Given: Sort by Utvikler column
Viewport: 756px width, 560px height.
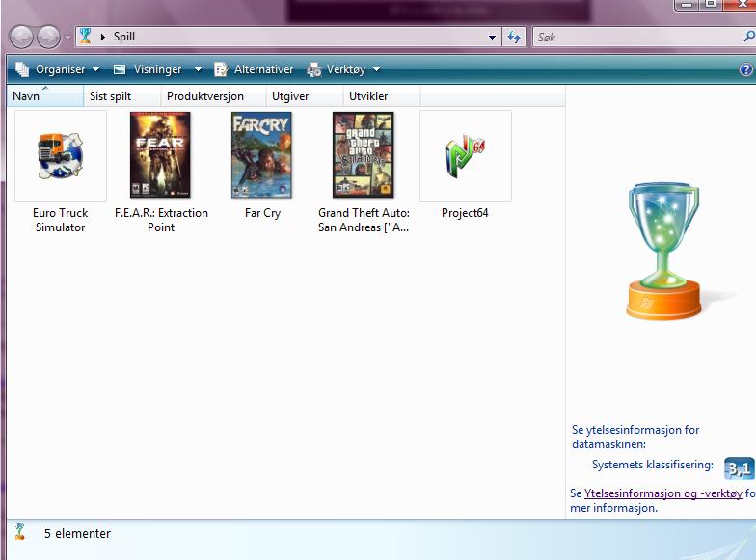Looking at the screenshot, I should click(x=382, y=96).
